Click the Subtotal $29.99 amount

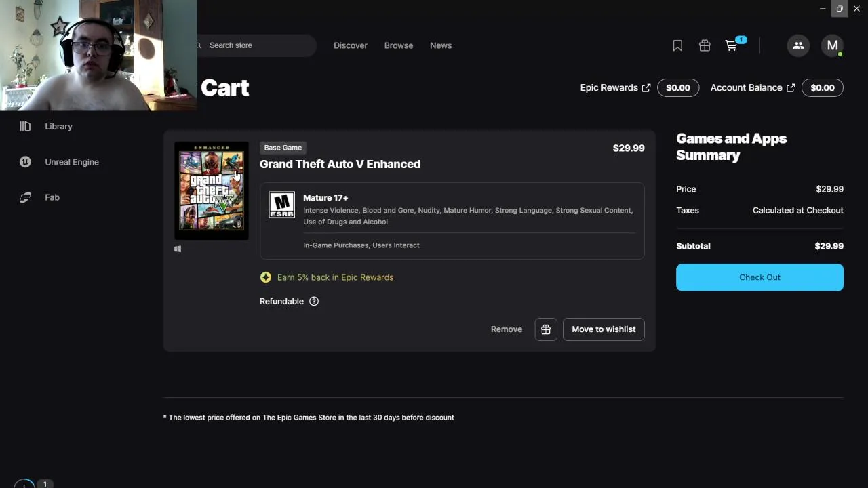(829, 246)
